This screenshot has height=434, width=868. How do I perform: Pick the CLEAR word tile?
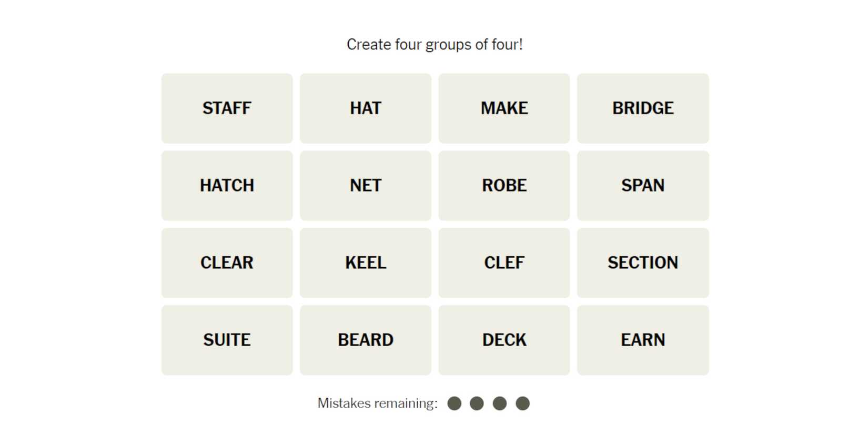point(227,263)
